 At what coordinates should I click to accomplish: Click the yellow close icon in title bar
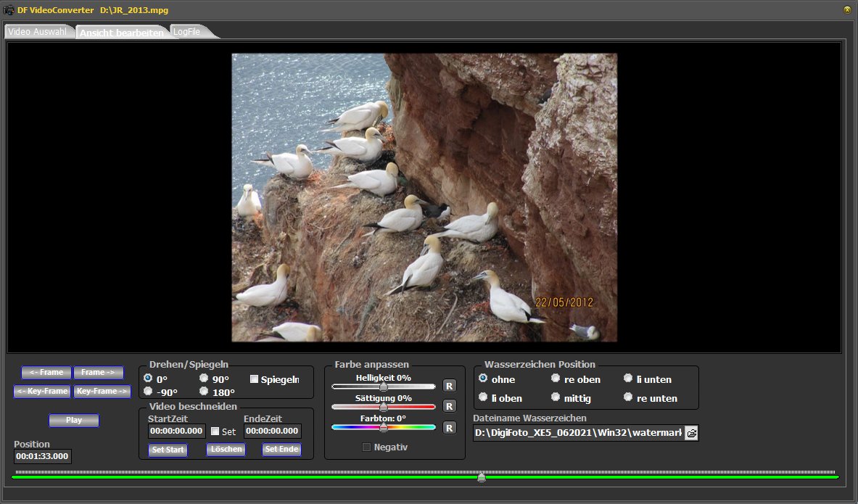tap(846, 9)
